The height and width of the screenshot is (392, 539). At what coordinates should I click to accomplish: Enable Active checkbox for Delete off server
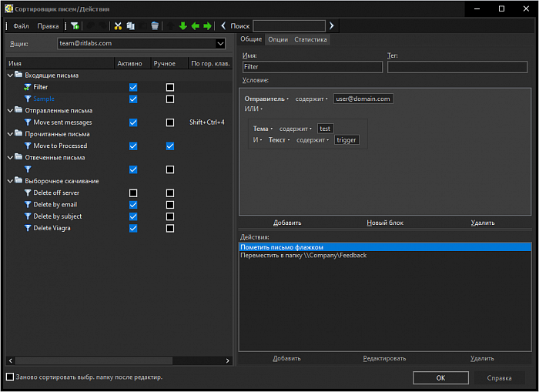(133, 193)
